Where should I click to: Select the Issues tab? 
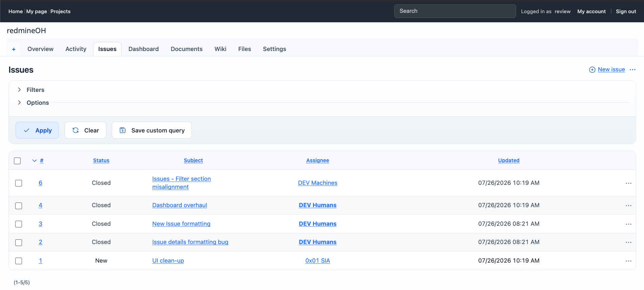[107, 49]
